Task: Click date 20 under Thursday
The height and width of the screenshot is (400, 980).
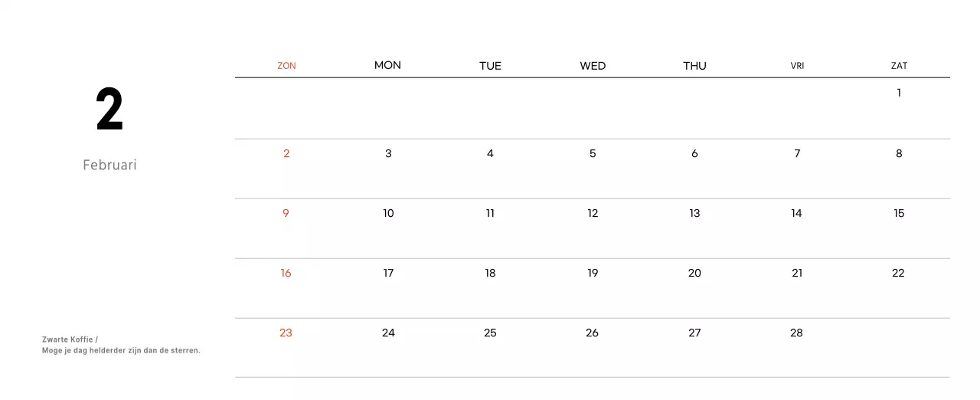Action: point(694,273)
